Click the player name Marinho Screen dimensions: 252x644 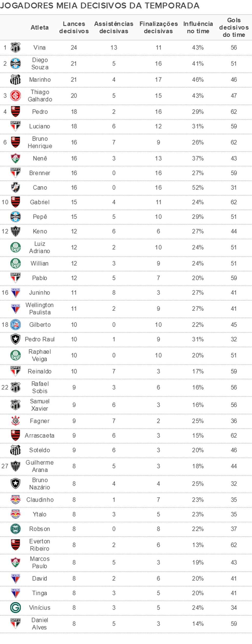pos(40,80)
